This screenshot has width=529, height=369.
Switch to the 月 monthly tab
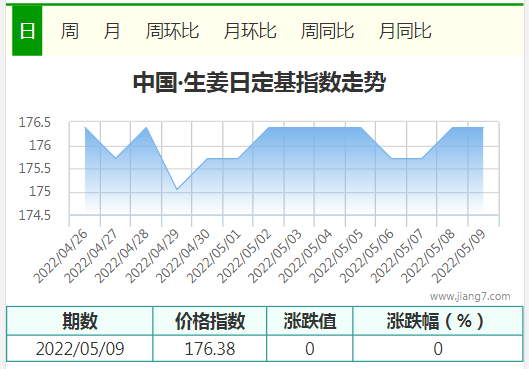pyautogui.click(x=112, y=31)
